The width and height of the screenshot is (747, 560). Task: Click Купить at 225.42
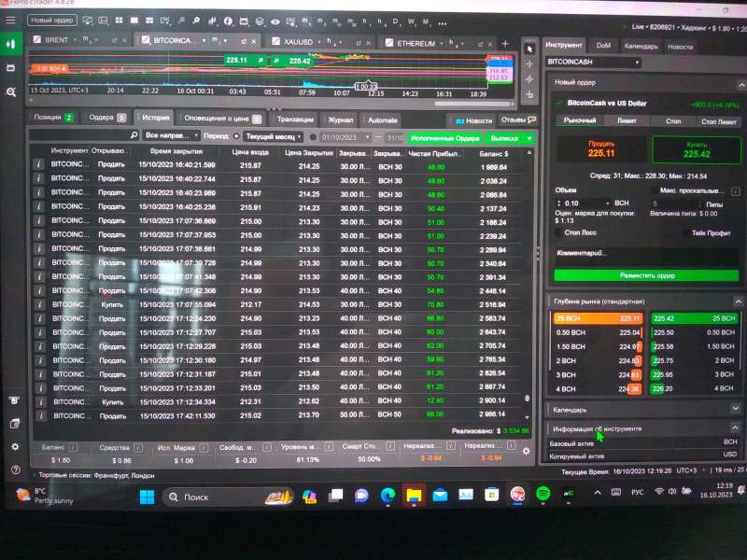[x=696, y=150]
